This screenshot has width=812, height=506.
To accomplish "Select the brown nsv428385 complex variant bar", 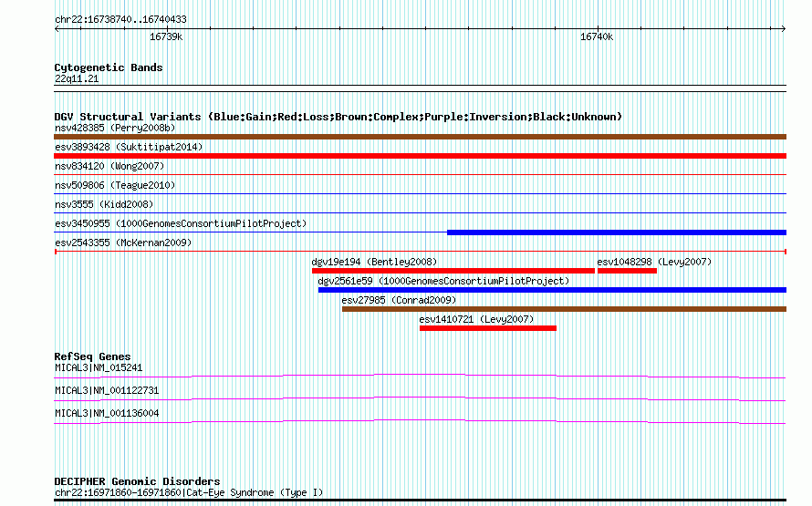I will tap(420, 137).
